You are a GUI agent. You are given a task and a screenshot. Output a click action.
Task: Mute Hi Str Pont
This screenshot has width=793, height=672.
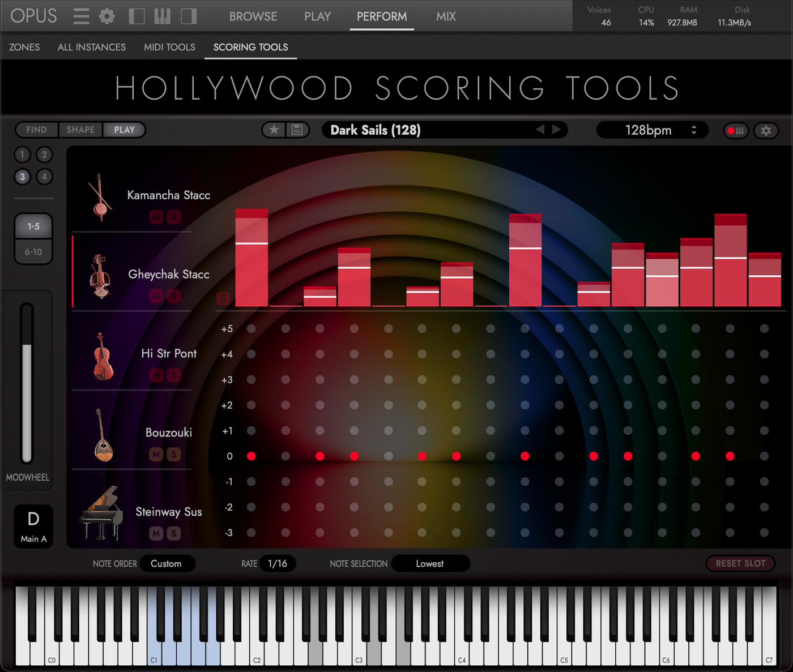156,375
